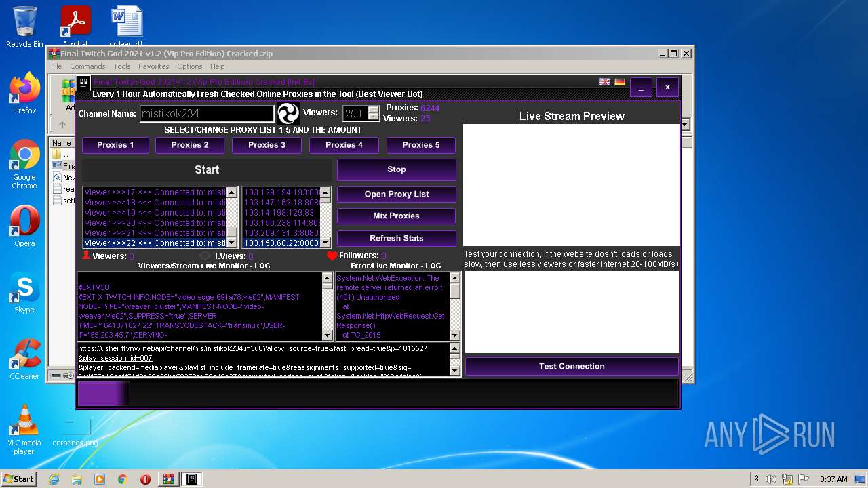Show hidden tray icons arrow
868x488 pixels.
(x=755, y=479)
